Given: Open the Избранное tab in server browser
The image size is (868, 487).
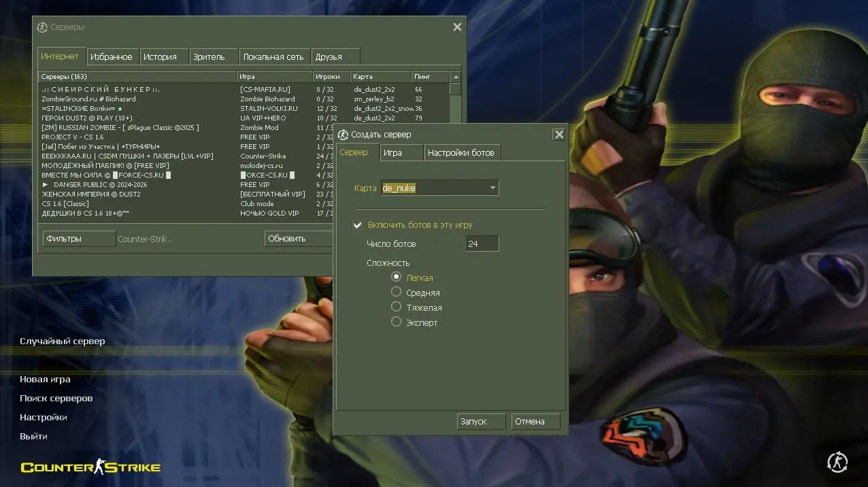Looking at the screenshot, I should click(111, 57).
